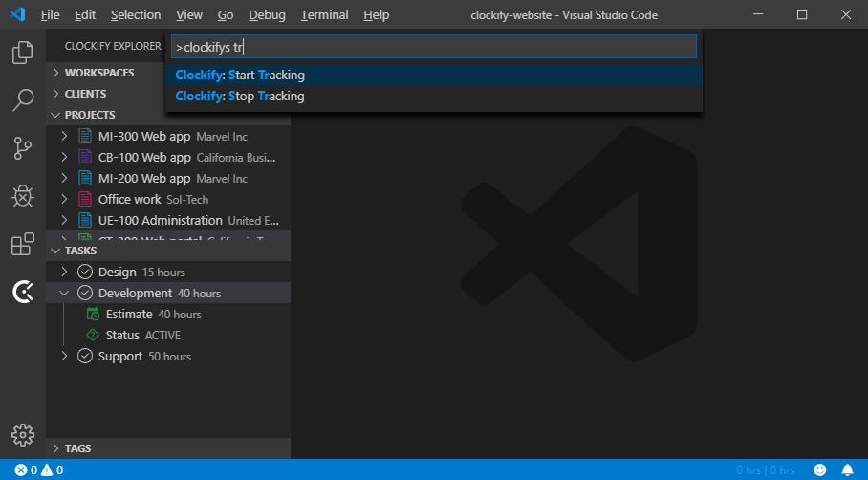
Task: Expand the WORKSPACES section
Action: [x=55, y=73]
